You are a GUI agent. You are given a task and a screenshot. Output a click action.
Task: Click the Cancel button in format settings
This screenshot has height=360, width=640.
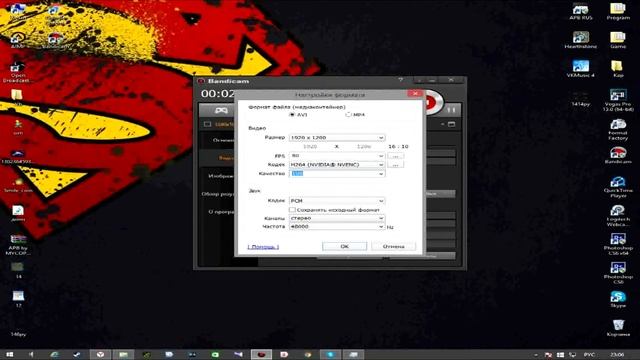coord(393,247)
